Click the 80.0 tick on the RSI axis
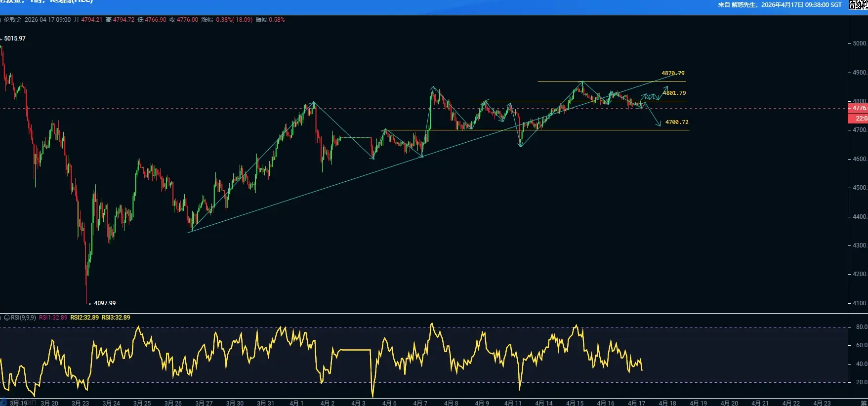868x406 pixels. 862,327
